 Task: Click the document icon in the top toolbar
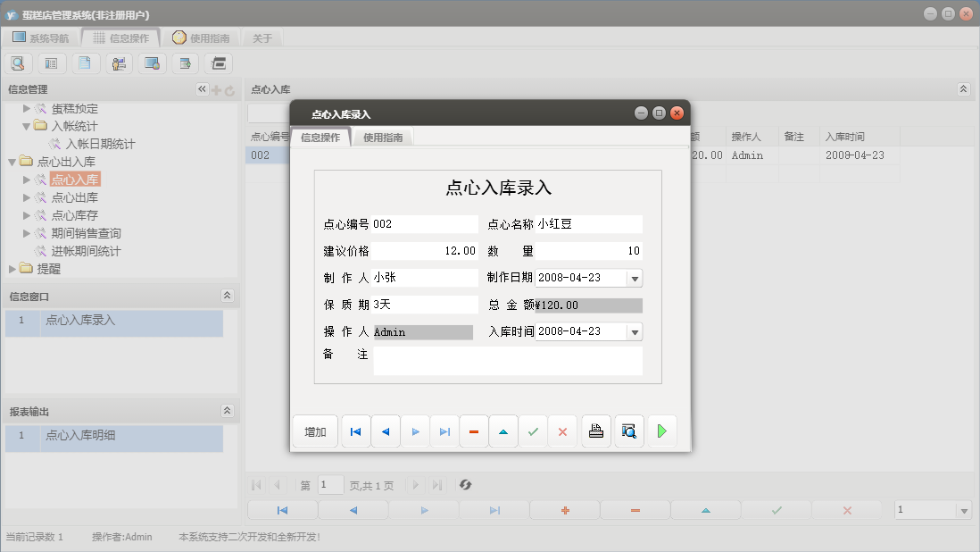click(x=85, y=63)
